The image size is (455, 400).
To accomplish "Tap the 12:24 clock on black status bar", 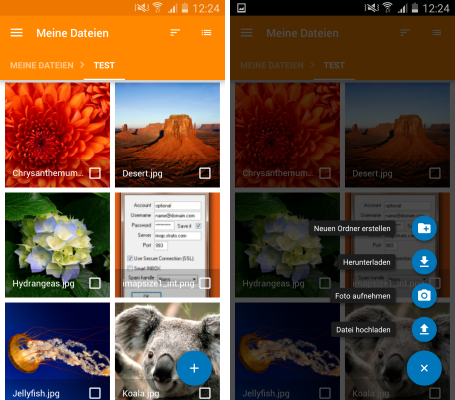I will click(436, 8).
